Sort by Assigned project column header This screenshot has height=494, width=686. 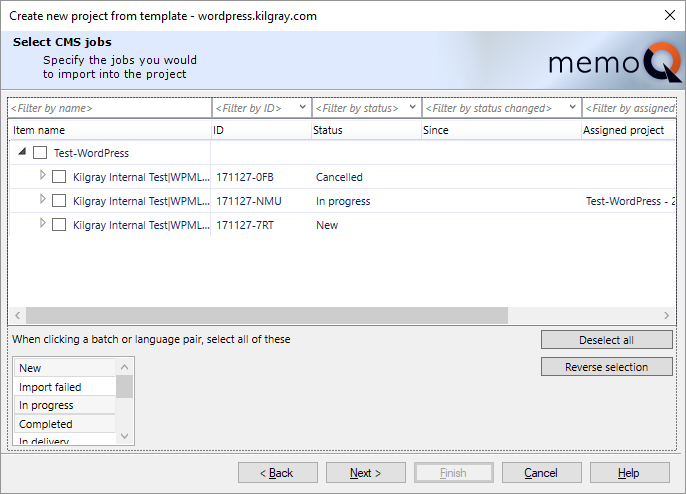pyautogui.click(x=629, y=130)
